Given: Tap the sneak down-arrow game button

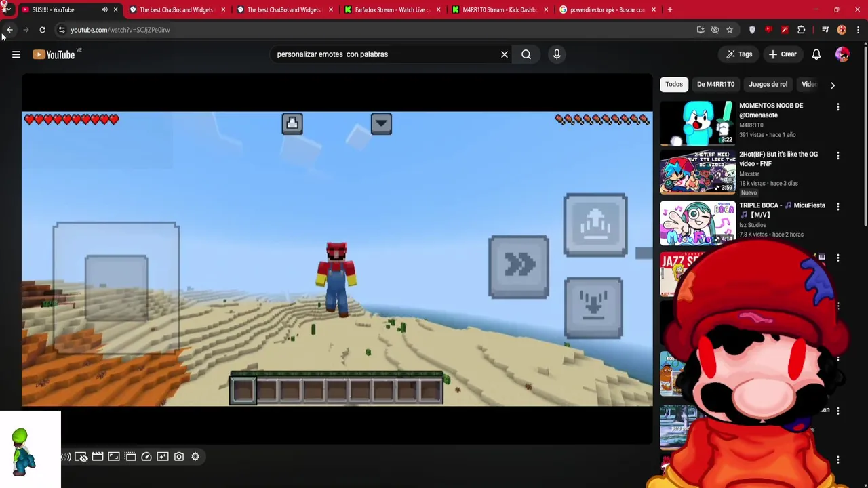Looking at the screenshot, I should pyautogui.click(x=593, y=308).
